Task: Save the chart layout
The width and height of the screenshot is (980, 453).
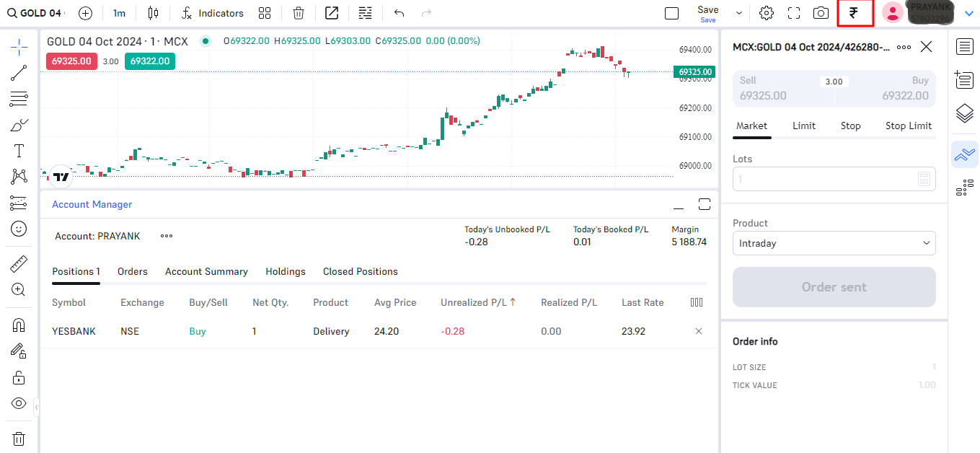Action: pyautogui.click(x=708, y=13)
